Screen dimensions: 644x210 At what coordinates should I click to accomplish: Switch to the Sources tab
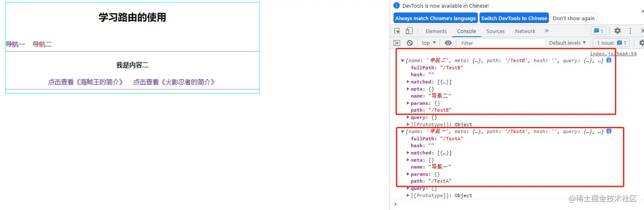tap(495, 31)
